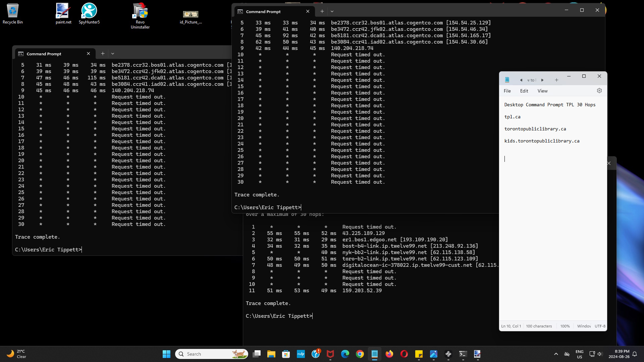Screen dimensions: 644x362
Task: Click the Firefox taskbar icon
Action: 389,354
